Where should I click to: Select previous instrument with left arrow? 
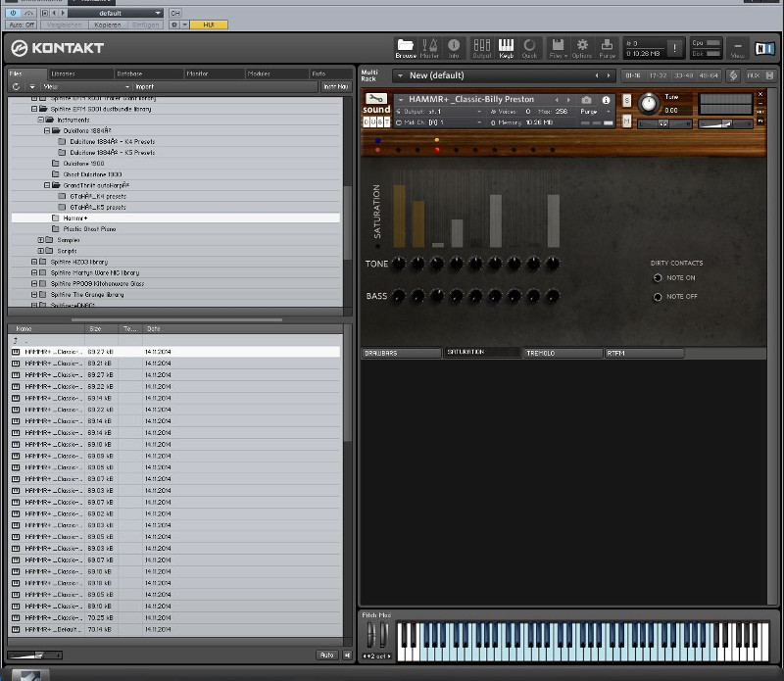coord(557,100)
